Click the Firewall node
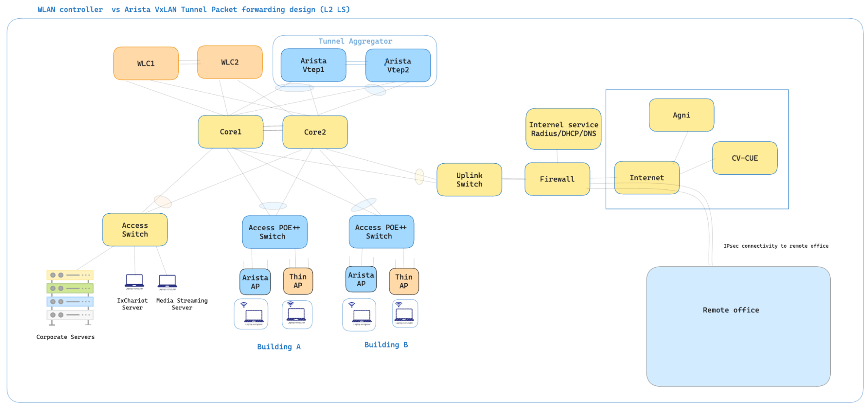The height and width of the screenshot is (404, 868). click(x=557, y=179)
